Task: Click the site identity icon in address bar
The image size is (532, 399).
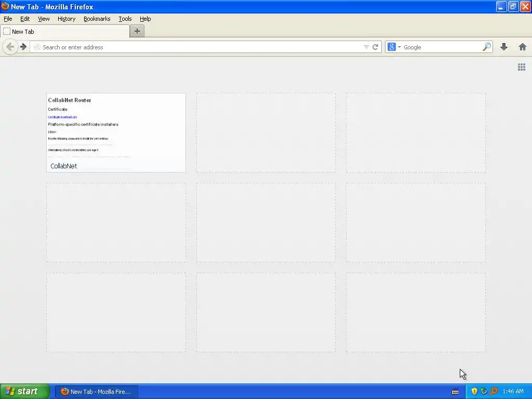Action: click(x=37, y=47)
